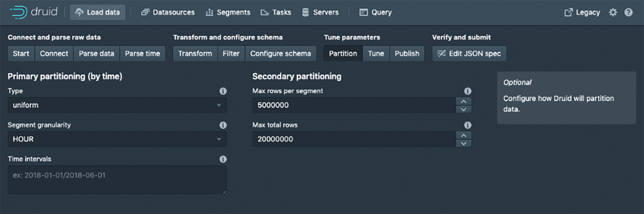Expand the Type dropdown set to uniform

click(117, 105)
